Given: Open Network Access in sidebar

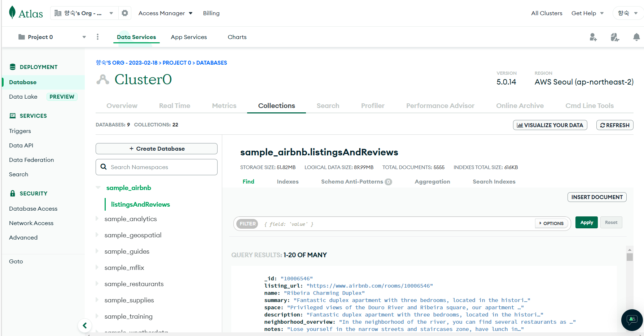Looking at the screenshot, I should pyautogui.click(x=31, y=223).
